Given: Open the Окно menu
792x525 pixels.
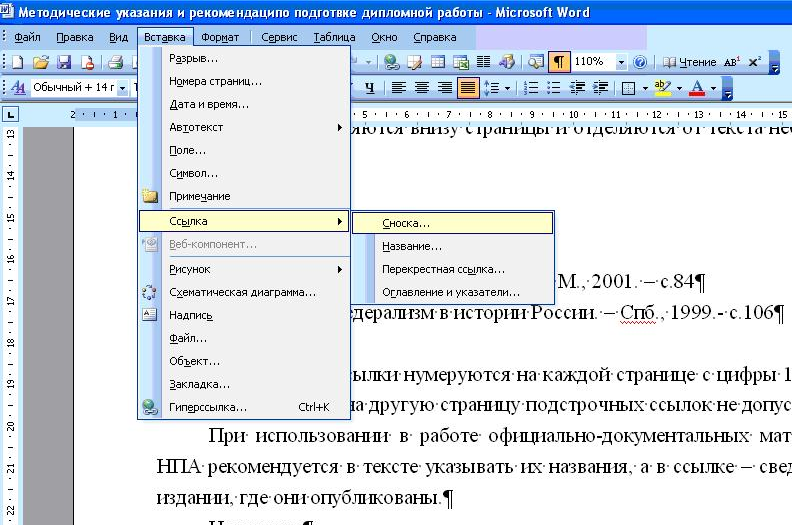Looking at the screenshot, I should 384,37.
